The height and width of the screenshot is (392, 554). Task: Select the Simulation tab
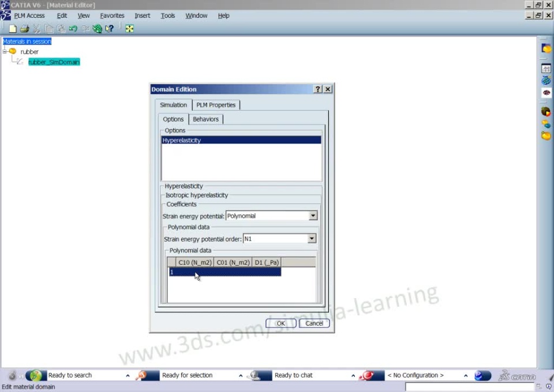point(173,105)
